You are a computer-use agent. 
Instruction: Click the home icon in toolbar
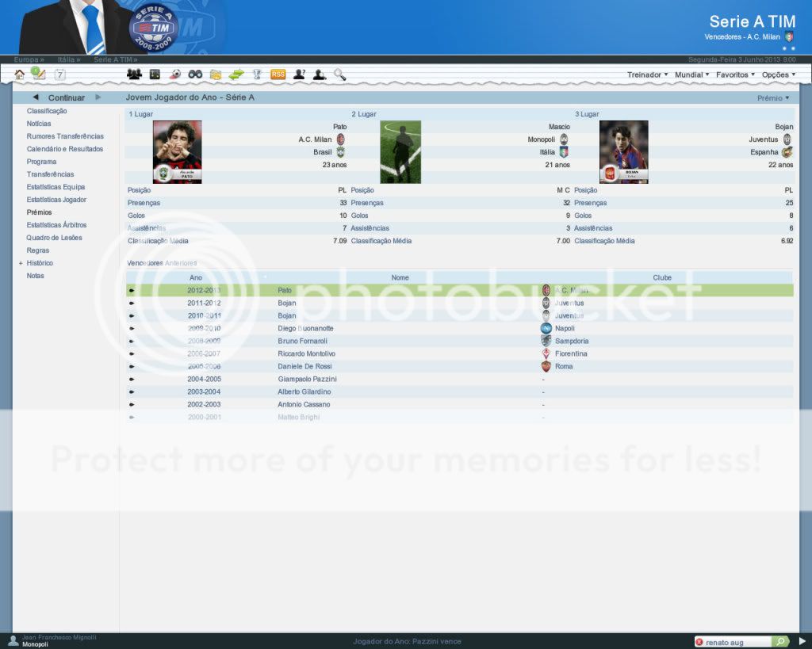click(20, 74)
